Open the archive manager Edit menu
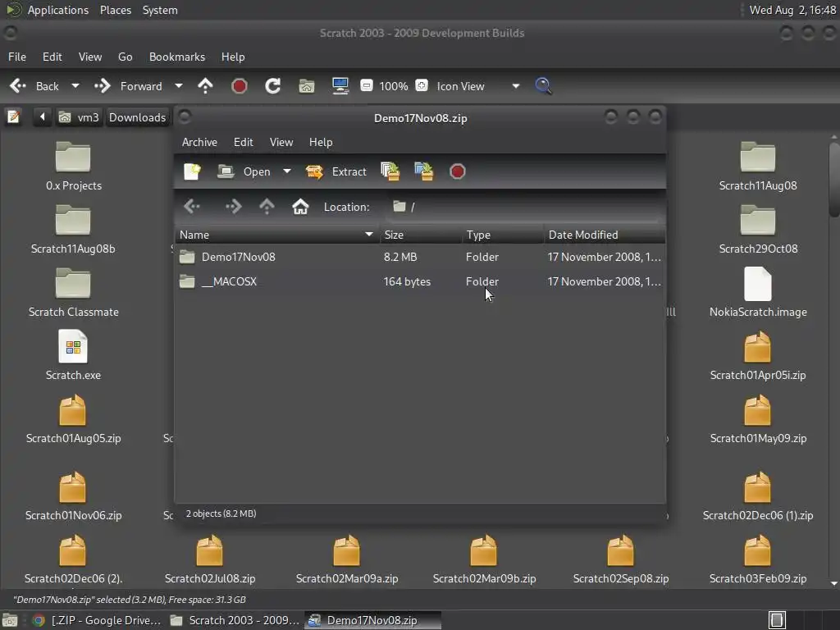Image resolution: width=840 pixels, height=630 pixels. coord(243,142)
